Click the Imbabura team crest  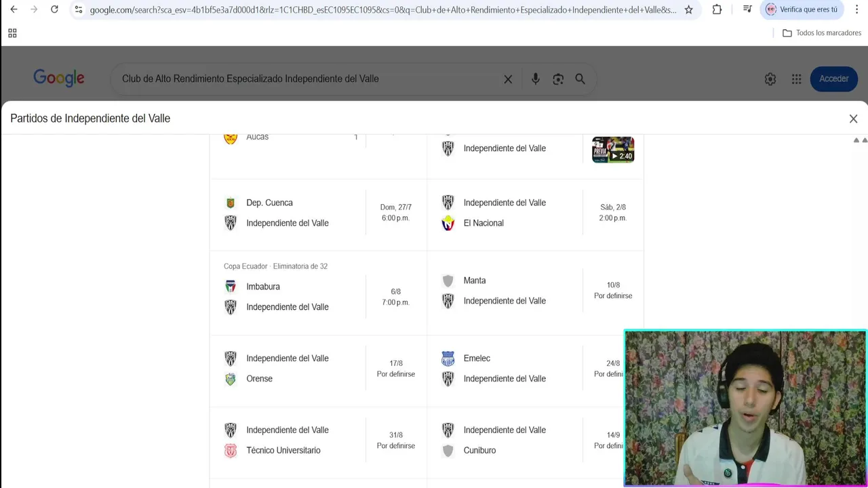(231, 287)
